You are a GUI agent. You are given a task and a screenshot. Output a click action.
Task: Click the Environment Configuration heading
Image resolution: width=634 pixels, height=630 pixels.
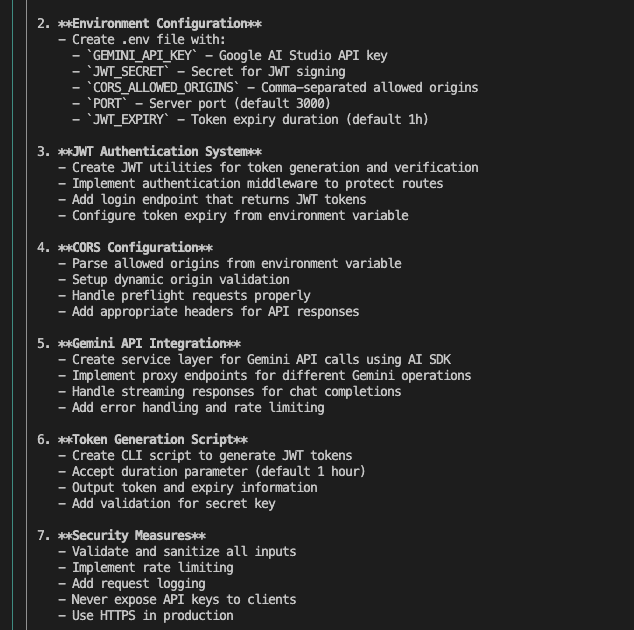click(x=149, y=23)
